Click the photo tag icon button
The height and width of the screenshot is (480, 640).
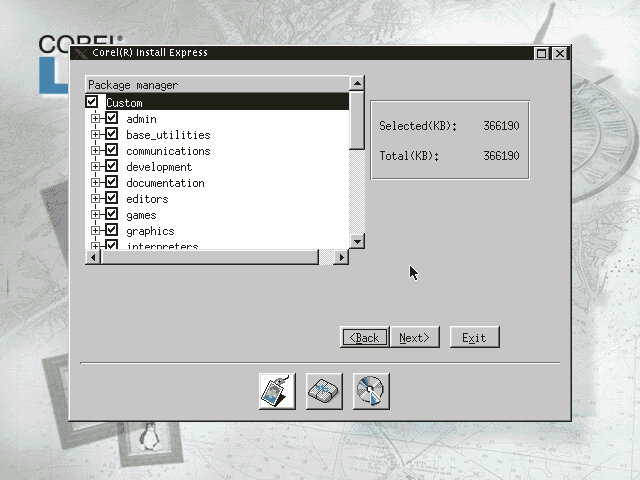277,391
